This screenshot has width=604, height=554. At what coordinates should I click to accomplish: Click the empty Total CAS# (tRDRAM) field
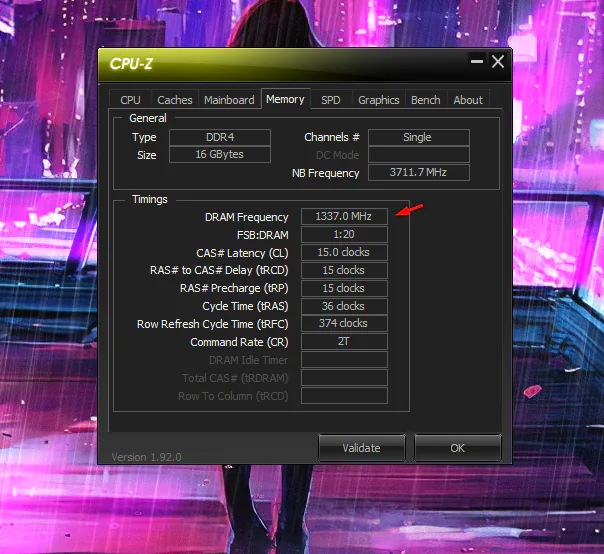[x=344, y=378]
